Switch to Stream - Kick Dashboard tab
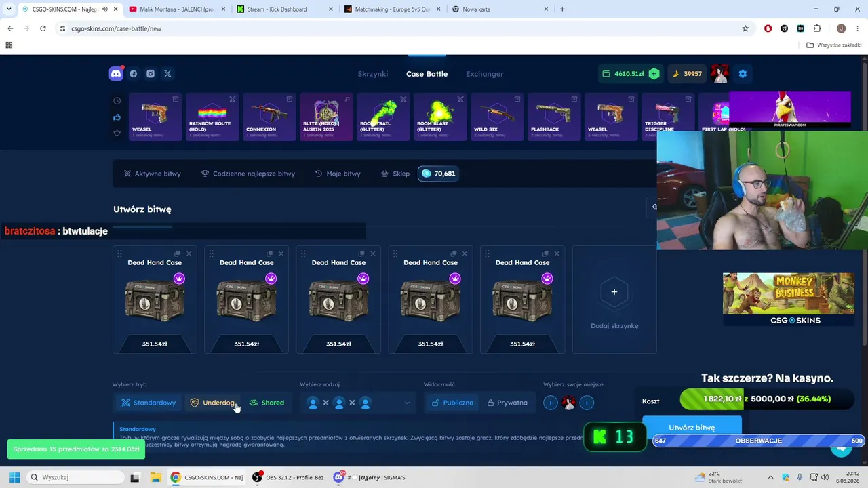868x488 pixels. [285, 9]
